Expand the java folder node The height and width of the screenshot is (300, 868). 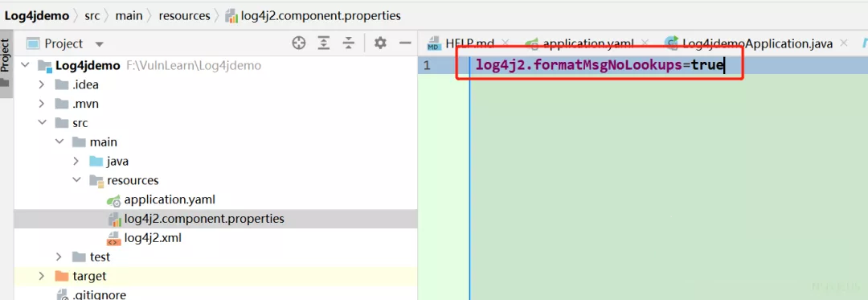[76, 162]
